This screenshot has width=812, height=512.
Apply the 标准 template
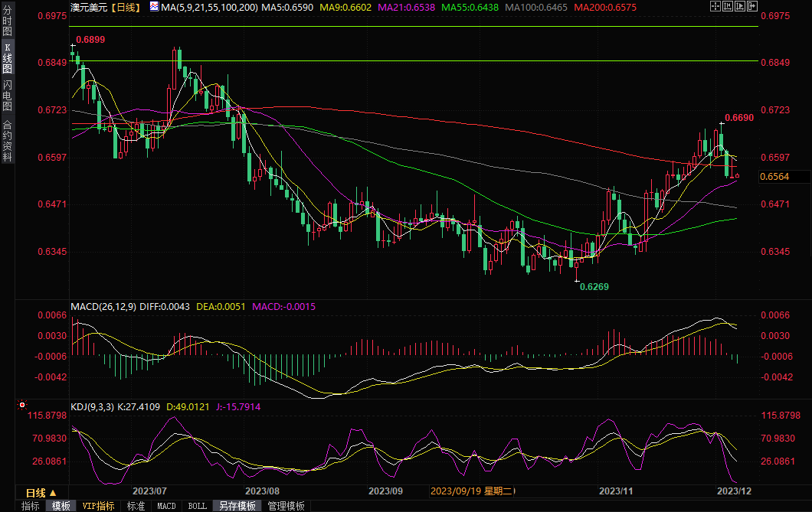click(136, 506)
